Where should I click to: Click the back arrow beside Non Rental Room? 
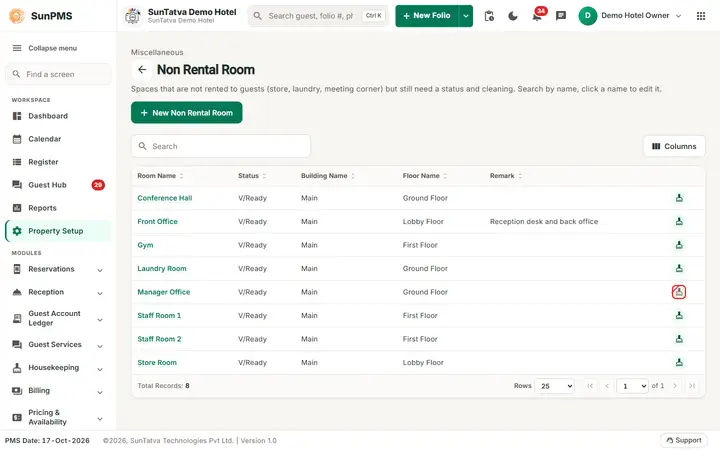142,70
